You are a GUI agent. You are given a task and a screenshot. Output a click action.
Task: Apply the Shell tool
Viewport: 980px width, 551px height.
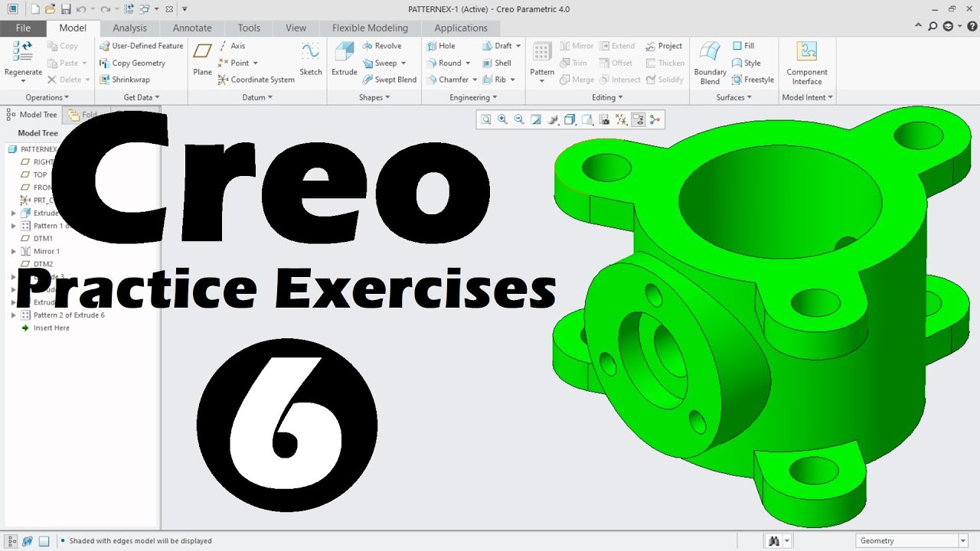497,63
